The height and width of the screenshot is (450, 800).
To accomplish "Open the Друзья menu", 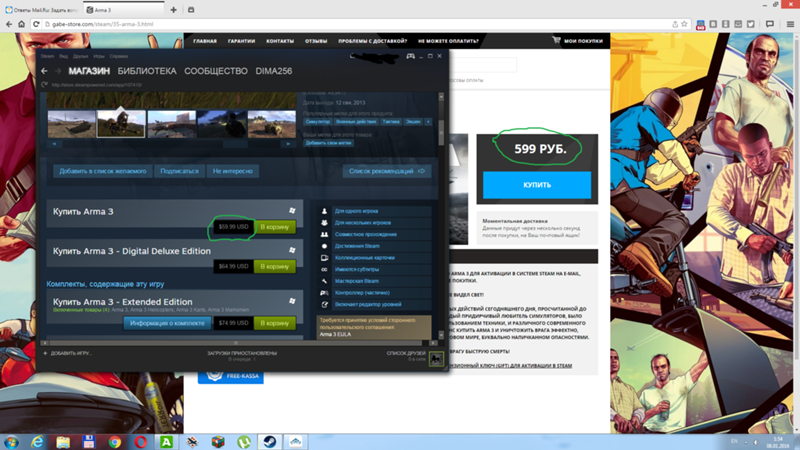I will [80, 56].
